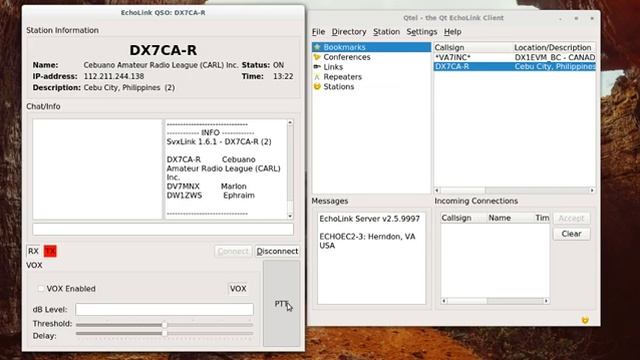Click the red TX indicator
The width and height of the screenshot is (640, 360).
click(50, 251)
